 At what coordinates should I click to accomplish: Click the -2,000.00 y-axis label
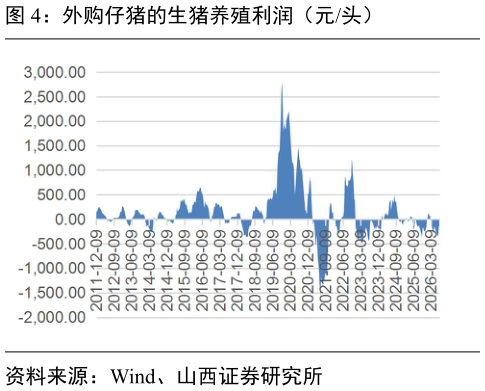click(52, 317)
